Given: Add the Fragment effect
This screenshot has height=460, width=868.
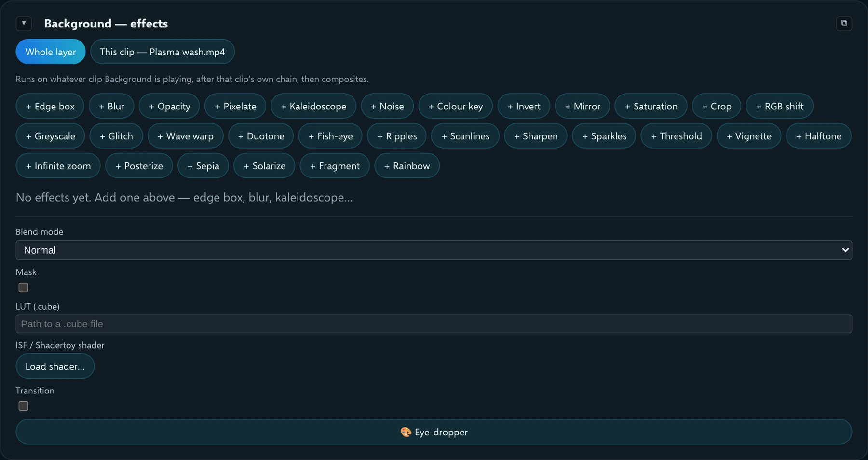Looking at the screenshot, I should 335,166.
